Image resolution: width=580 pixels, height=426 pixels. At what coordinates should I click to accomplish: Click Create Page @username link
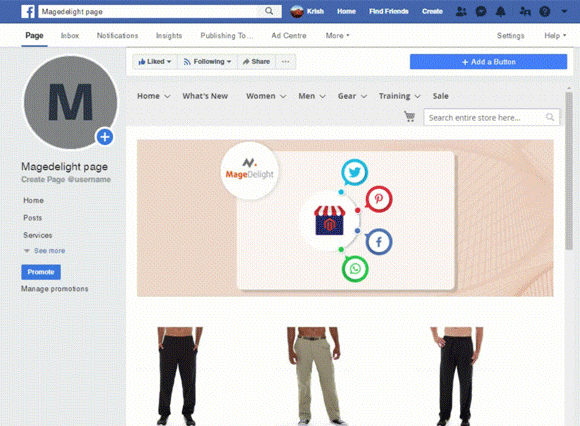66,179
